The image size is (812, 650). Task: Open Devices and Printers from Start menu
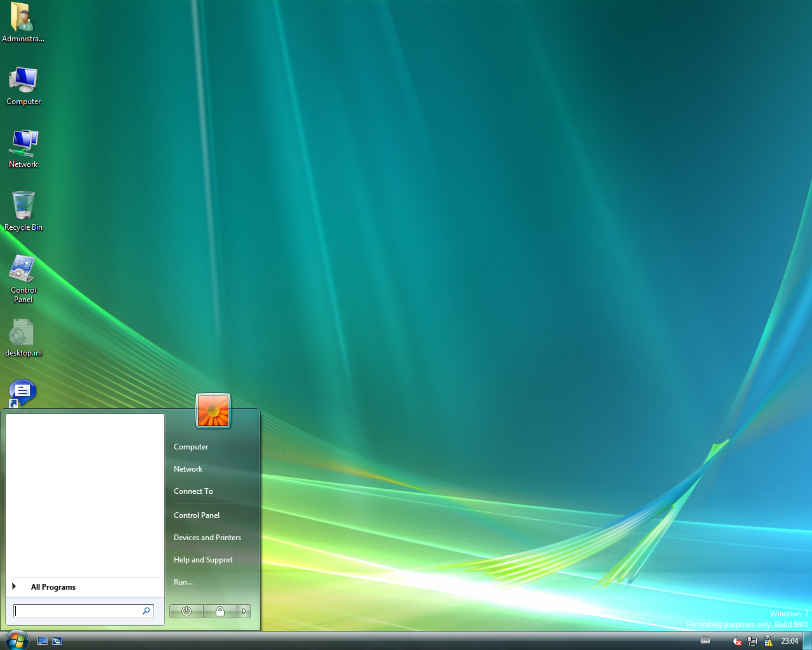point(207,538)
